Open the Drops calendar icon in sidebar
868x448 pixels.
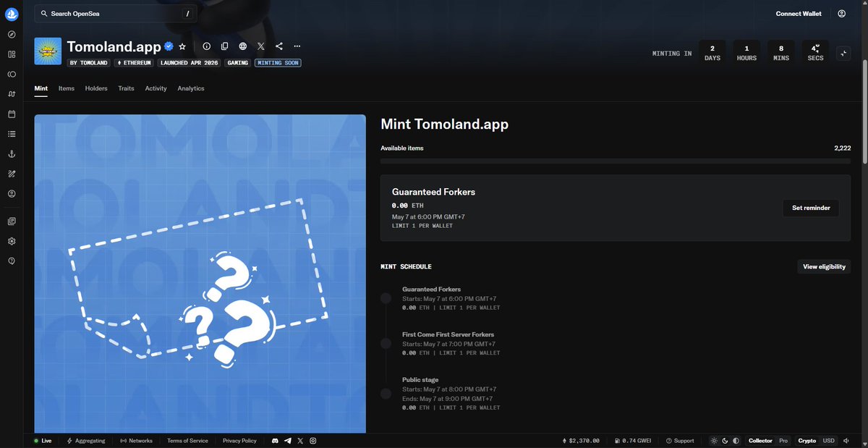pyautogui.click(x=12, y=114)
